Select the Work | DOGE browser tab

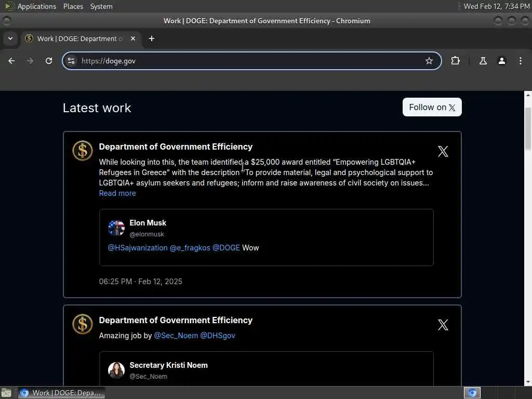[x=81, y=38]
